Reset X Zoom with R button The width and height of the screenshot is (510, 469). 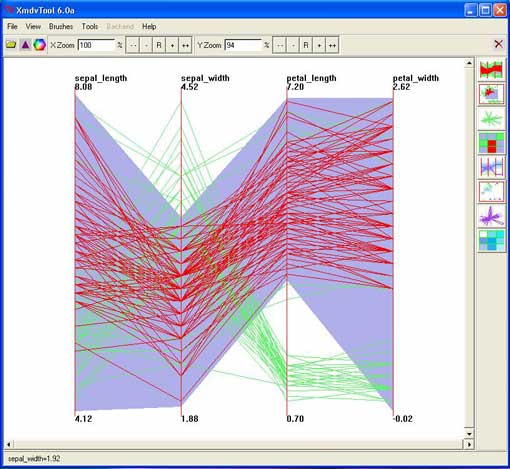159,45
